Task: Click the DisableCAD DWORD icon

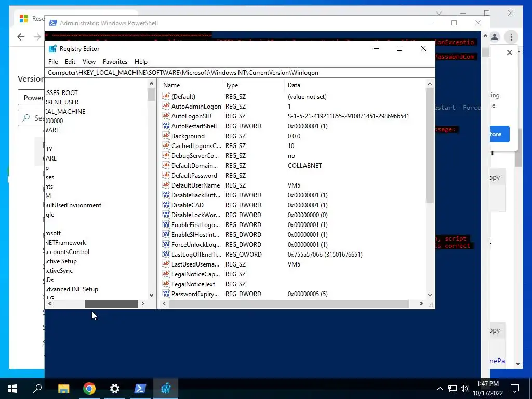Action: pyautogui.click(x=166, y=205)
